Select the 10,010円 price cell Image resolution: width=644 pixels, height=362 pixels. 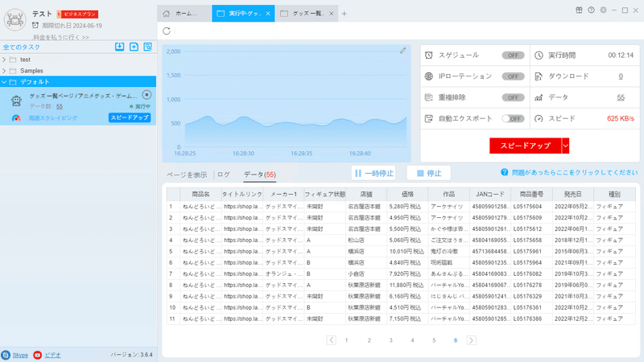407,251
